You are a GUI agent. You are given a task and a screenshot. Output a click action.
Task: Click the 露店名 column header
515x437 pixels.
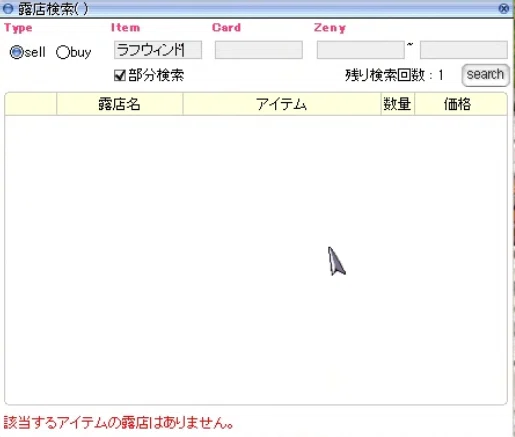coord(120,104)
